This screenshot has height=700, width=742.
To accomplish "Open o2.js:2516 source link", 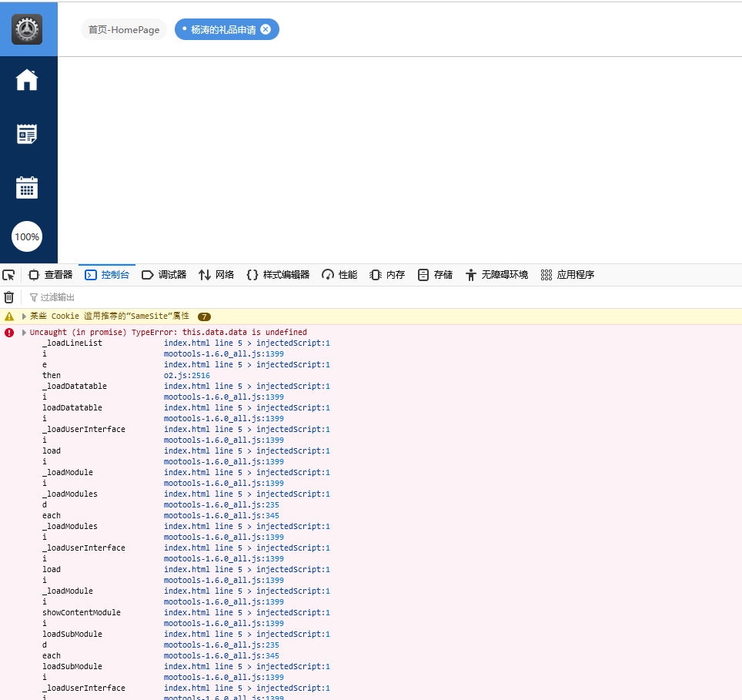I will click(x=187, y=375).
